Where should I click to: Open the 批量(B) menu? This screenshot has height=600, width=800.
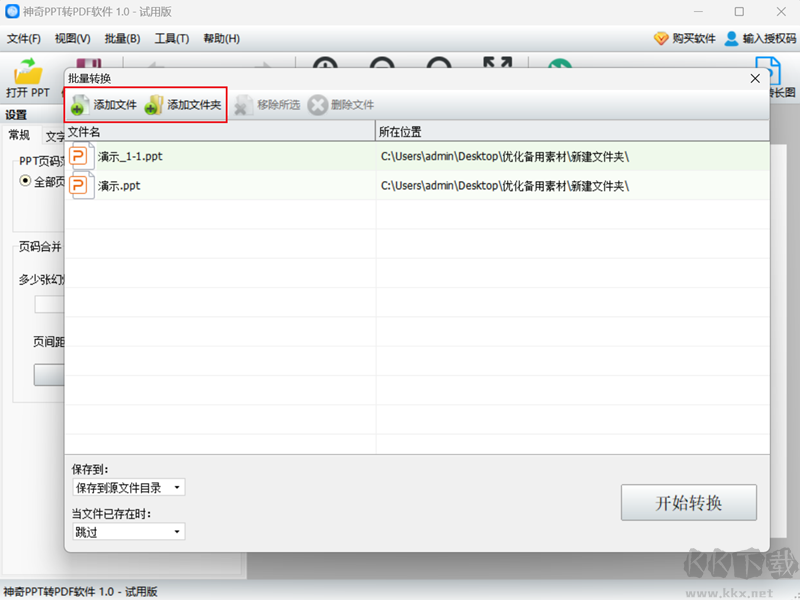(122, 39)
